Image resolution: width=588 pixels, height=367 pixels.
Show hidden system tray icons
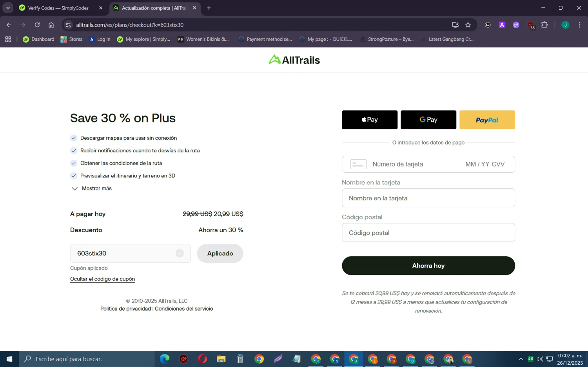click(521, 359)
